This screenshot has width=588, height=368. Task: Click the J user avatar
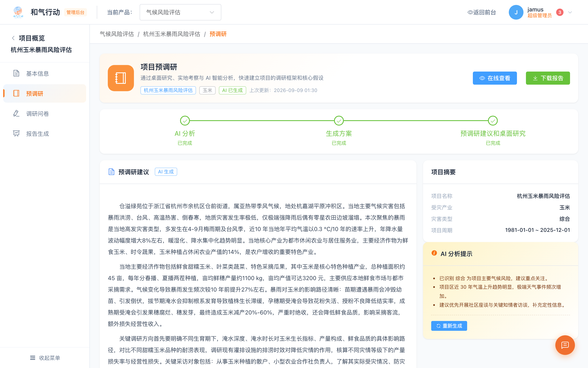pos(516,12)
